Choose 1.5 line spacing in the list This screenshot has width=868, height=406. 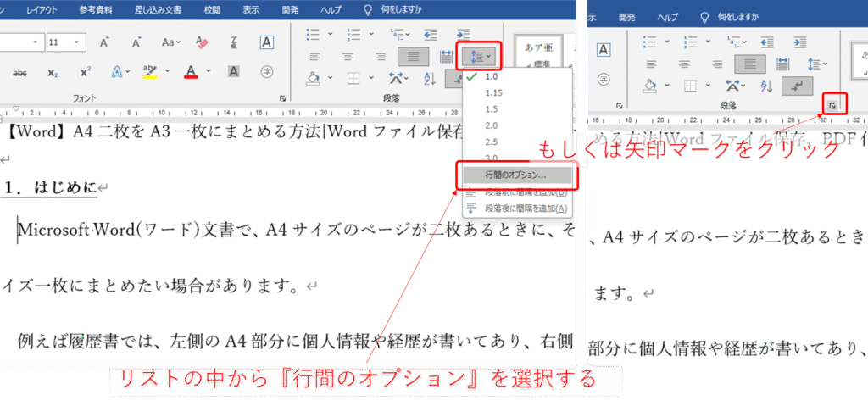point(491,109)
